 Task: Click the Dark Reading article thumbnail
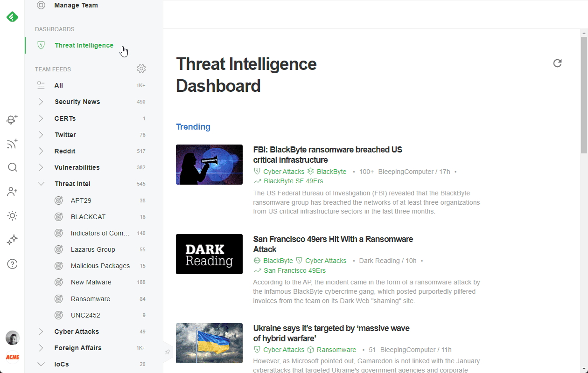[x=209, y=254]
